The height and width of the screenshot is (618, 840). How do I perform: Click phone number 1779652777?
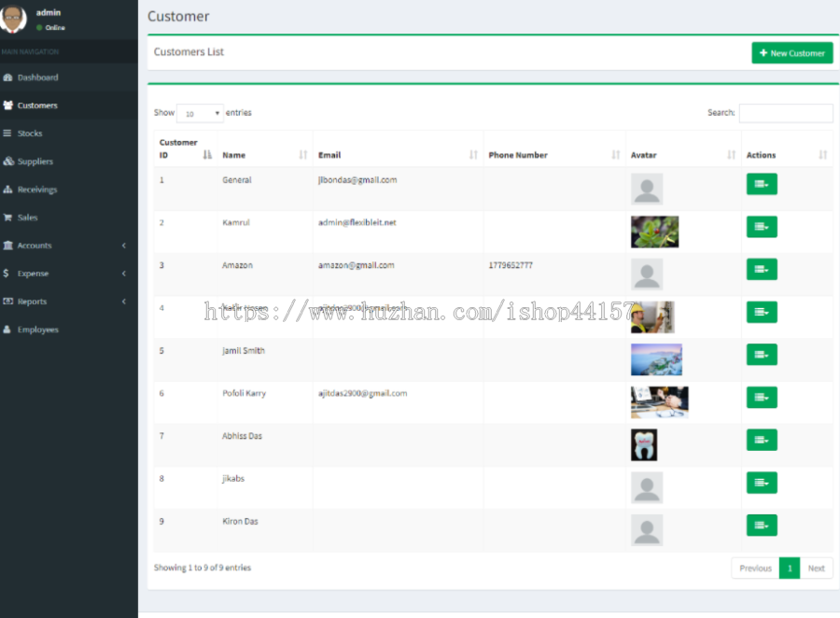click(x=511, y=265)
